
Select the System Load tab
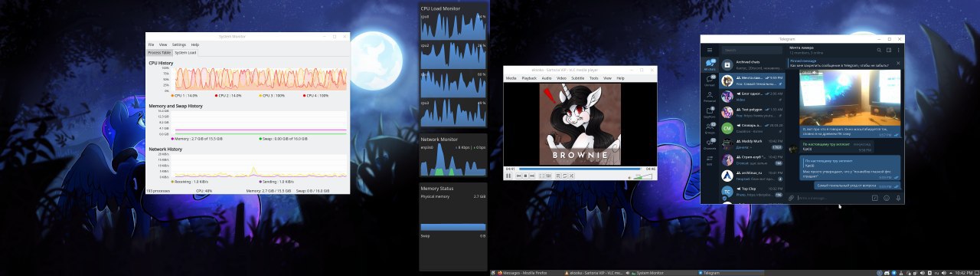point(185,53)
